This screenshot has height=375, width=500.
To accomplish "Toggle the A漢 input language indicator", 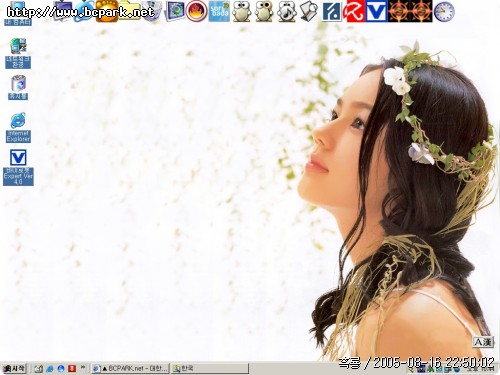I will click(x=483, y=342).
